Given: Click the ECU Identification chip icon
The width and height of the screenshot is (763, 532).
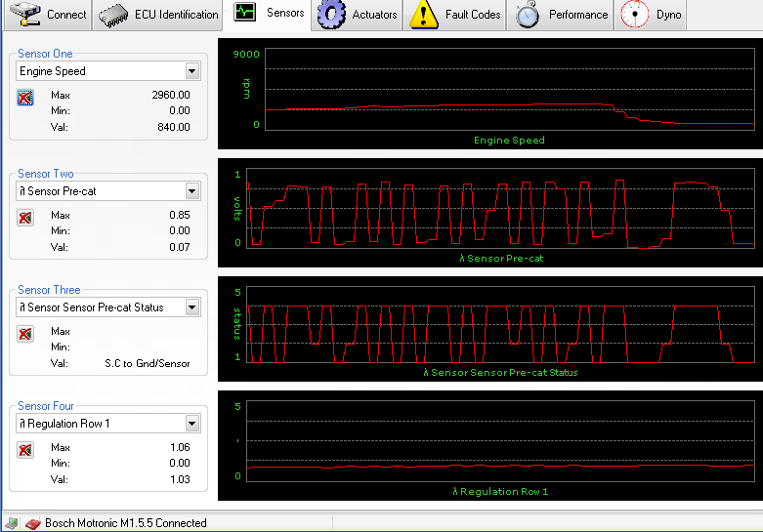Looking at the screenshot, I should (x=114, y=14).
